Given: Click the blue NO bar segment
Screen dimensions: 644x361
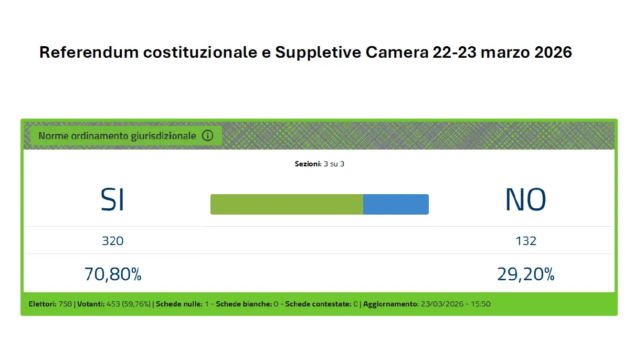Looking at the screenshot, I should (396, 204).
